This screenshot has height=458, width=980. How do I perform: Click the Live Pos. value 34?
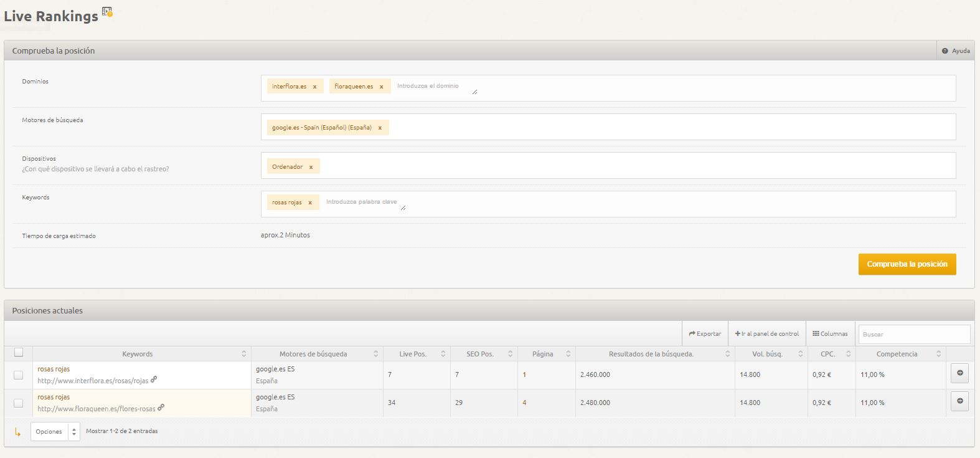click(x=392, y=403)
